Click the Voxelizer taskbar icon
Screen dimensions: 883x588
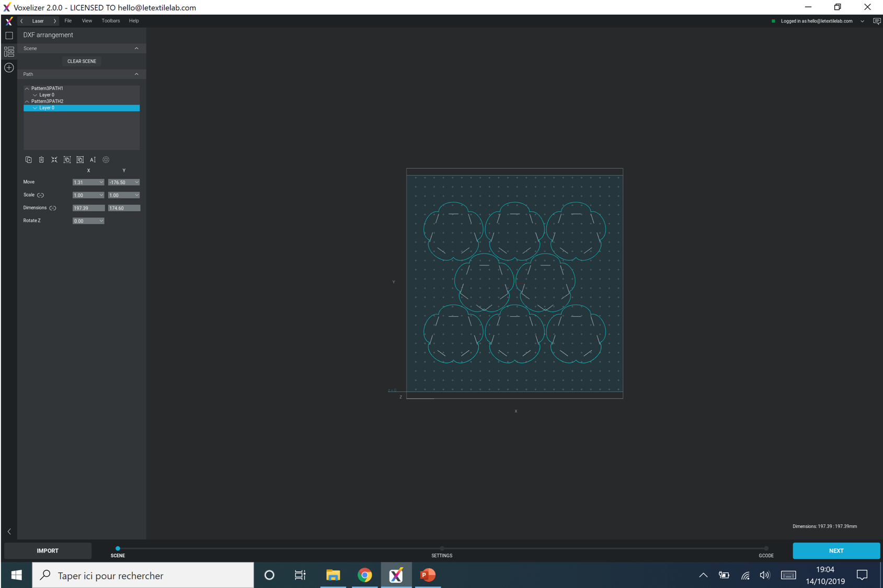pyautogui.click(x=396, y=575)
